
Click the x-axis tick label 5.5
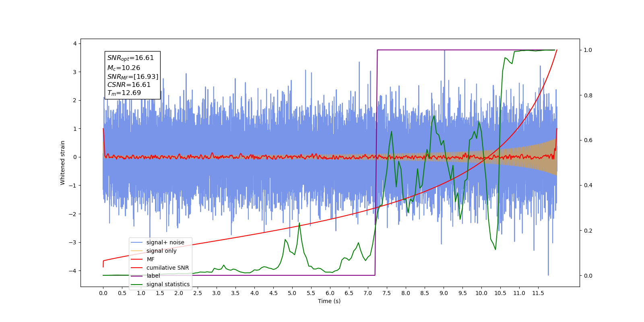pyautogui.click(x=311, y=293)
